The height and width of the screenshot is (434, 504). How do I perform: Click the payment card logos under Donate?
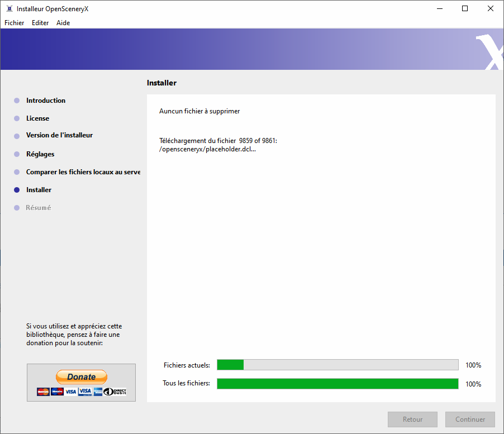coord(82,392)
